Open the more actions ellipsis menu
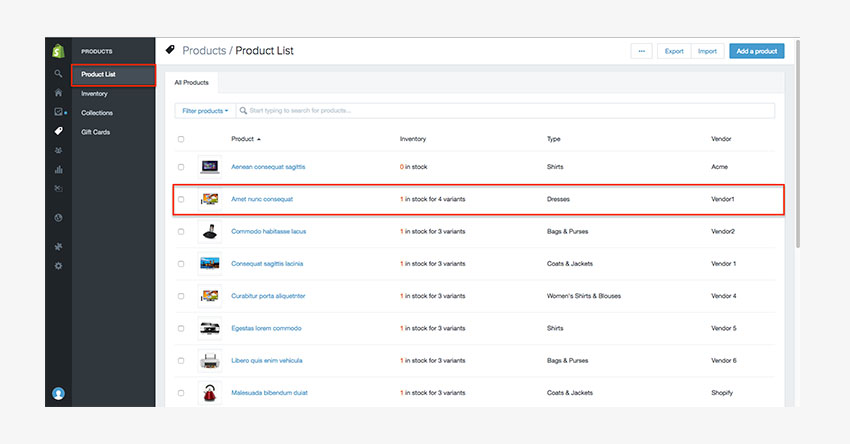 (642, 51)
